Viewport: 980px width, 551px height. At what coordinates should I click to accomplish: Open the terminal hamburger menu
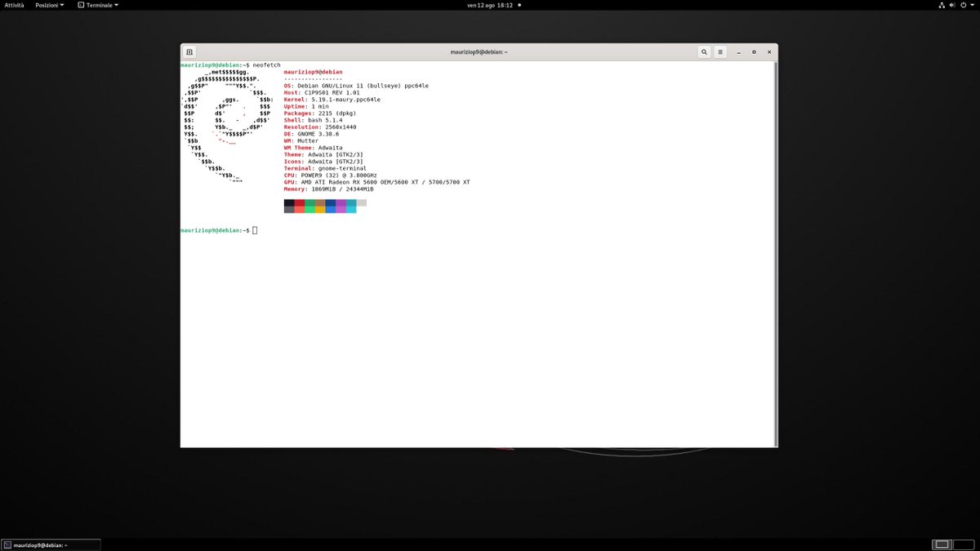point(720,51)
